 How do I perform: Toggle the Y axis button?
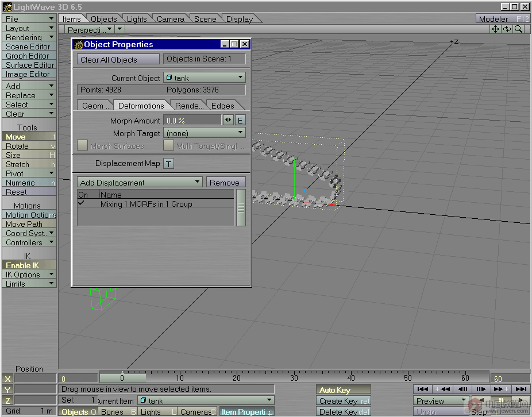7,390
